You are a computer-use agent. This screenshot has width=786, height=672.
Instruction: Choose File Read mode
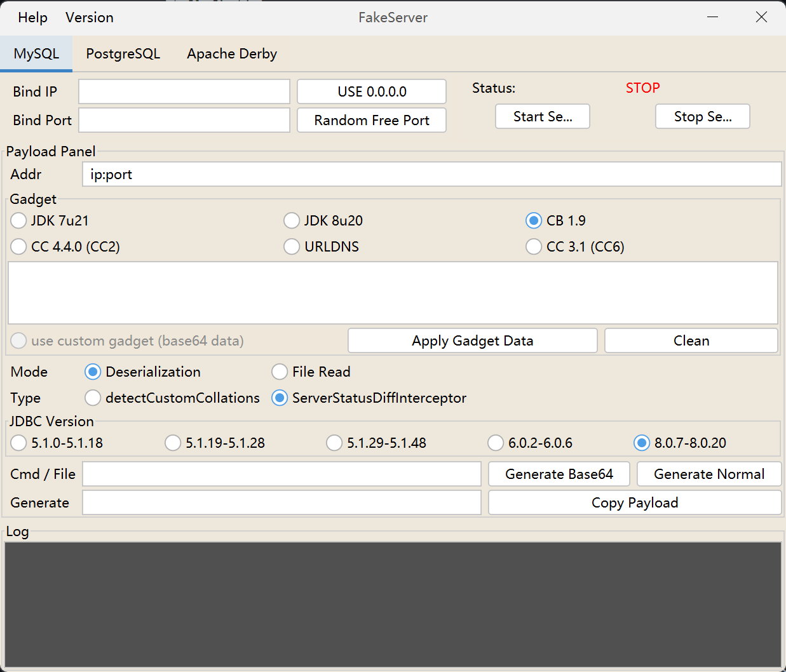point(311,372)
